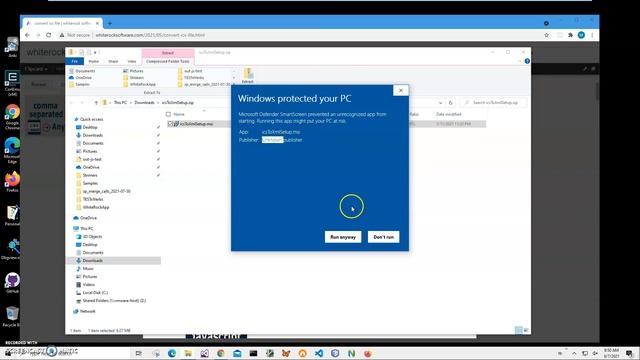
Task: Click Chrome's back navigation arrow
Action: (27, 35)
